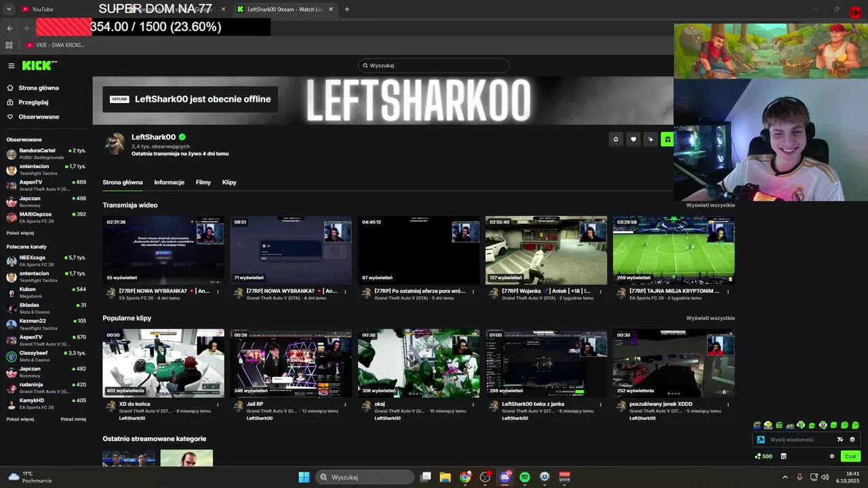868x488 pixels.
Task: Open three-dot menu for 'XD do końca' clip
Action: point(218,405)
